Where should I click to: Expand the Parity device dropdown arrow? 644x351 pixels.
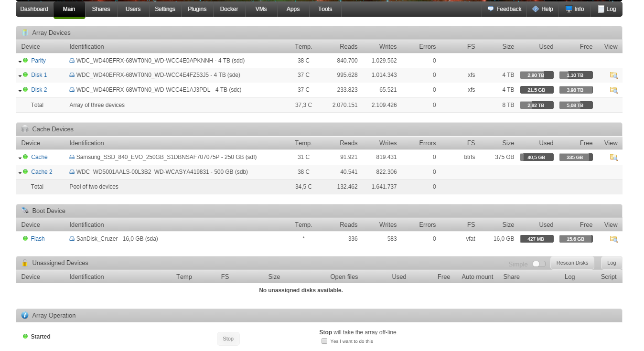click(x=20, y=62)
